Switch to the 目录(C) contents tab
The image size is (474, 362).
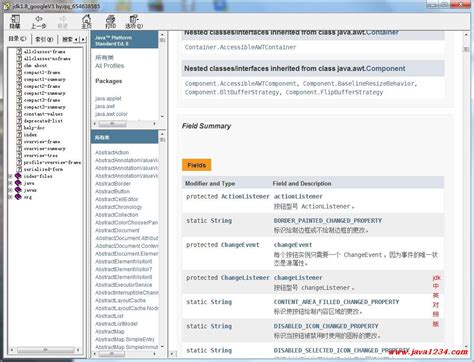17,39
